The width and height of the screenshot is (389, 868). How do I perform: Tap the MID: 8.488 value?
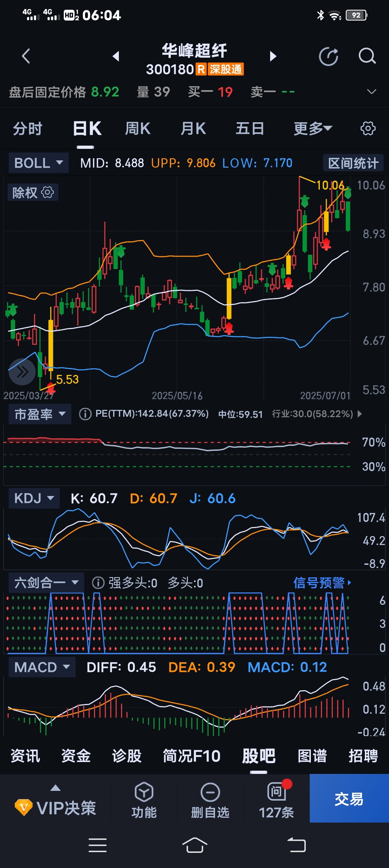coord(112,163)
